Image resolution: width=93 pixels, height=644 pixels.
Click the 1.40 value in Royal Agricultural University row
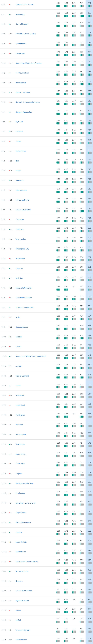(x=74, y=560)
